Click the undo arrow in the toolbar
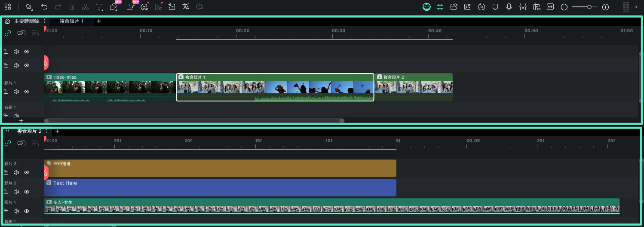644x227 pixels. [x=44, y=7]
